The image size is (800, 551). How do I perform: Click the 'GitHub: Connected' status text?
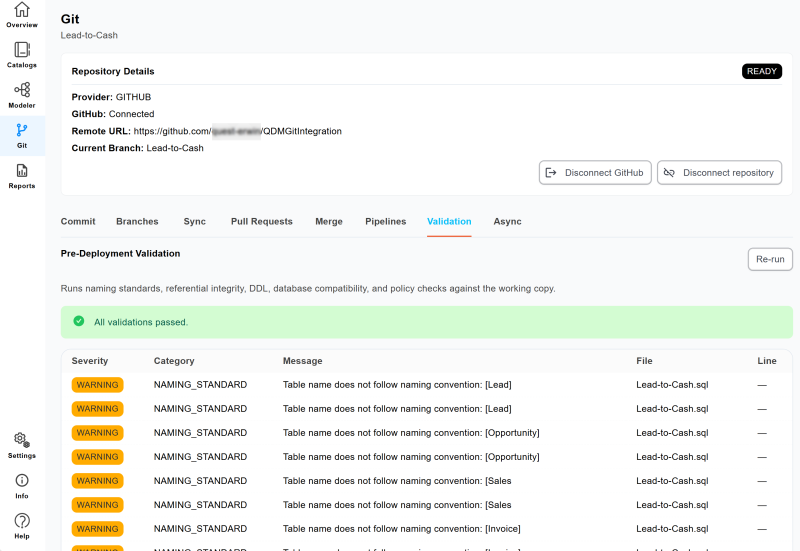click(113, 114)
